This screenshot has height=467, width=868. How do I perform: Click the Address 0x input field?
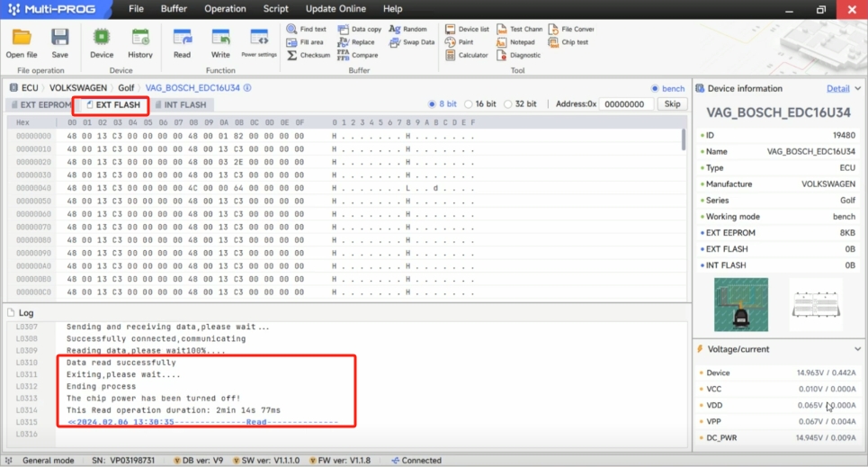(x=625, y=104)
